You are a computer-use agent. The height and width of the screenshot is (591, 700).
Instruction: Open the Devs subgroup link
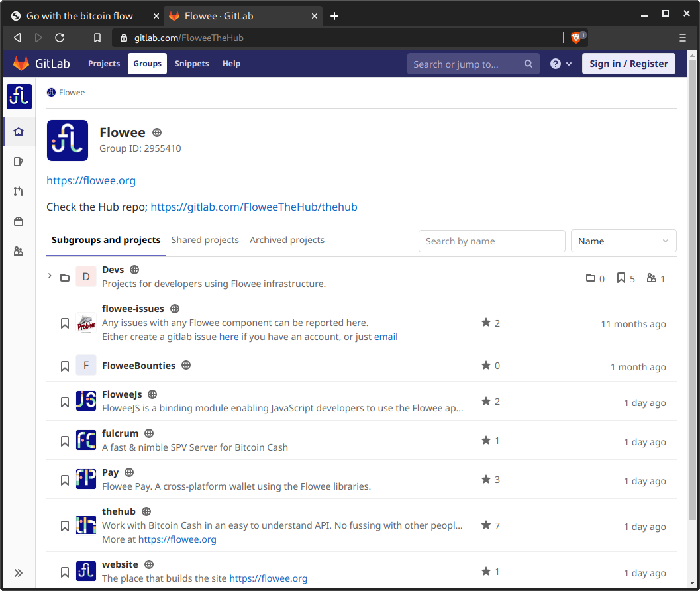pos(113,270)
